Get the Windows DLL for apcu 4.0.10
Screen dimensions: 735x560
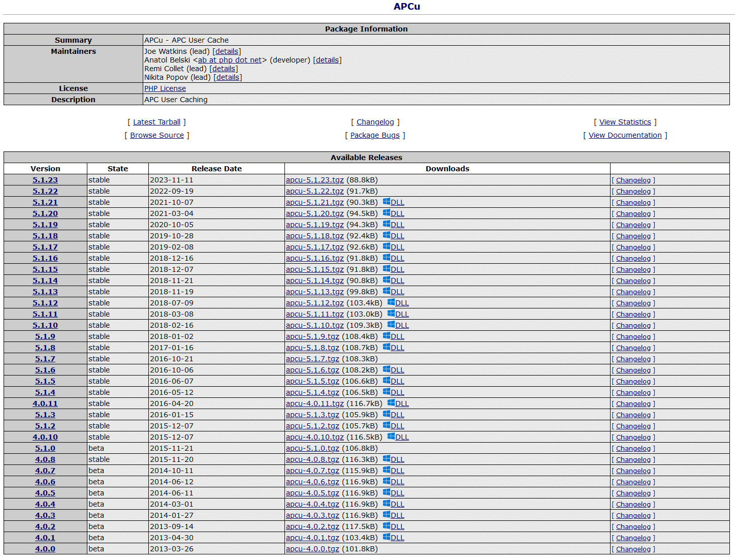[x=398, y=437]
